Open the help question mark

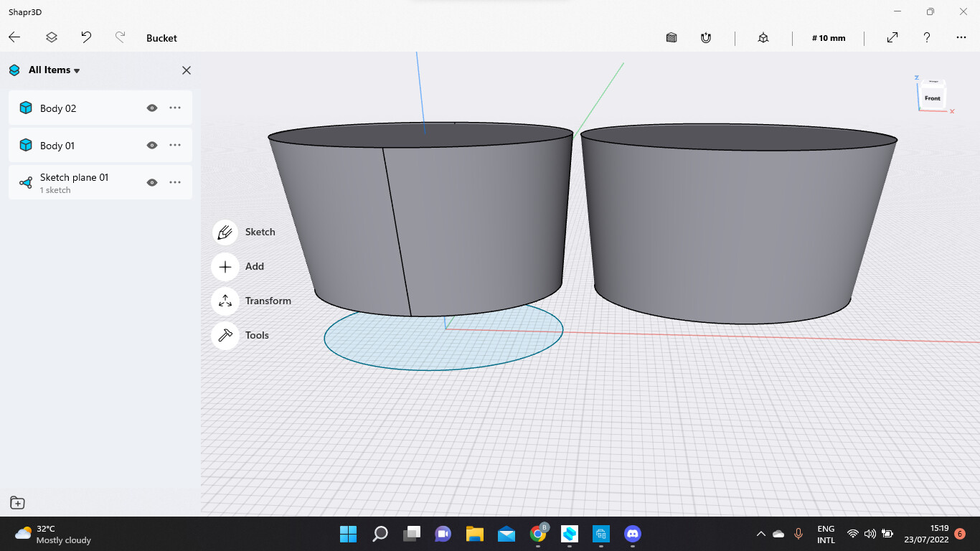pyautogui.click(x=927, y=37)
